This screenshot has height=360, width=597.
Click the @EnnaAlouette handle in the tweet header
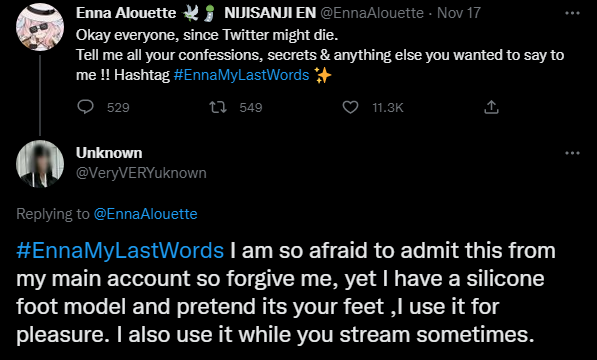[372, 13]
